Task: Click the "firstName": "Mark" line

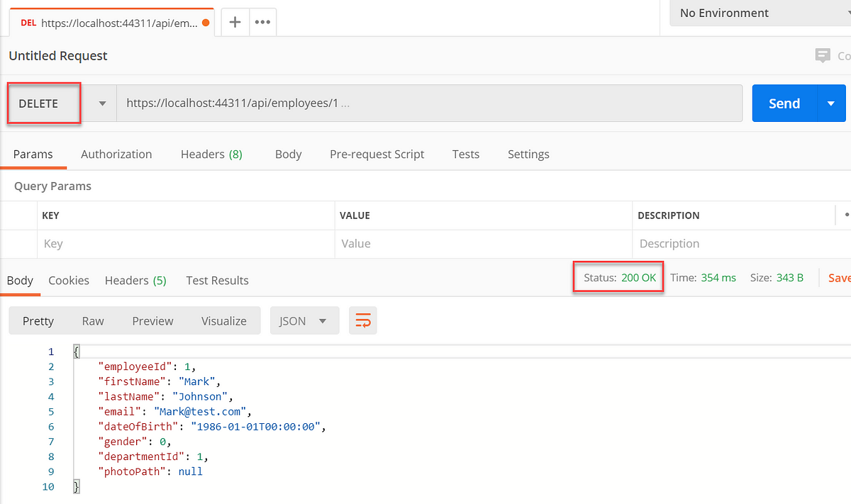Action: click(x=159, y=381)
